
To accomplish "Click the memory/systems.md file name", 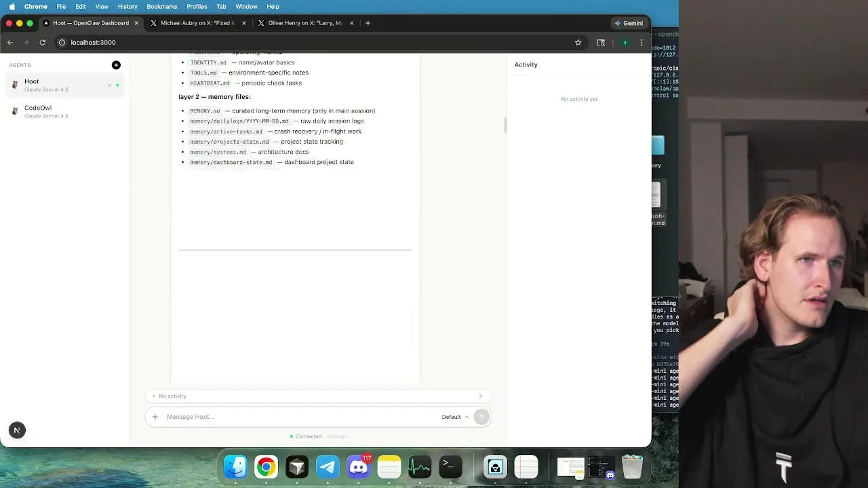I will 218,152.
